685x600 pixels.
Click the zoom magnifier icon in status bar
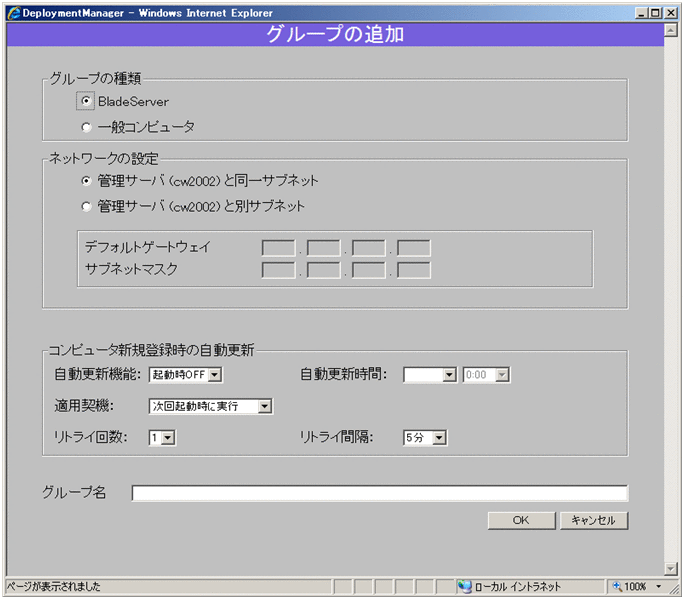(617, 586)
